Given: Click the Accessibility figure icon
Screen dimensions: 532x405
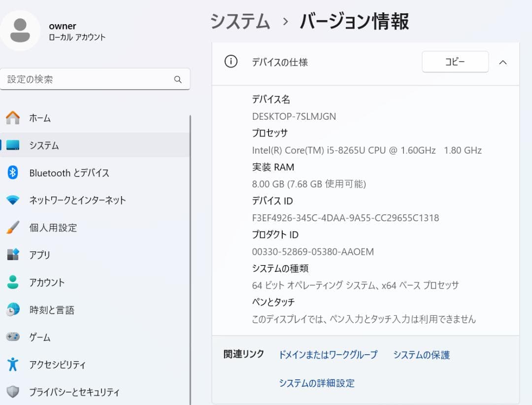Looking at the screenshot, I should pos(13,365).
